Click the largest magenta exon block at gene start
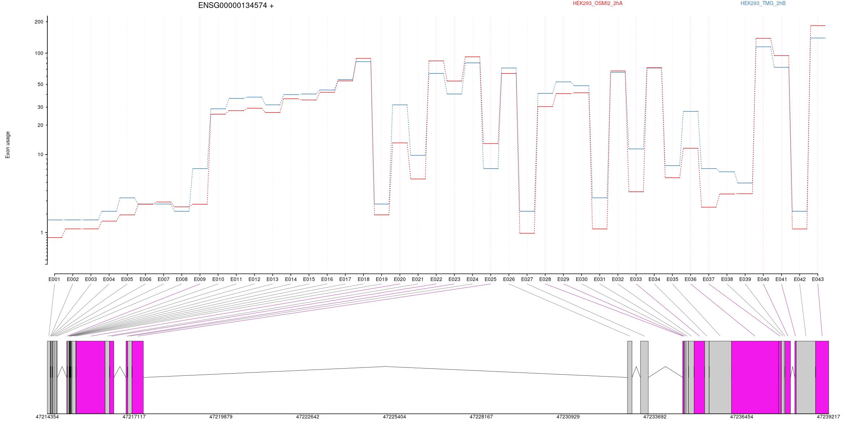This screenshot has height=434, width=868. tap(90, 377)
